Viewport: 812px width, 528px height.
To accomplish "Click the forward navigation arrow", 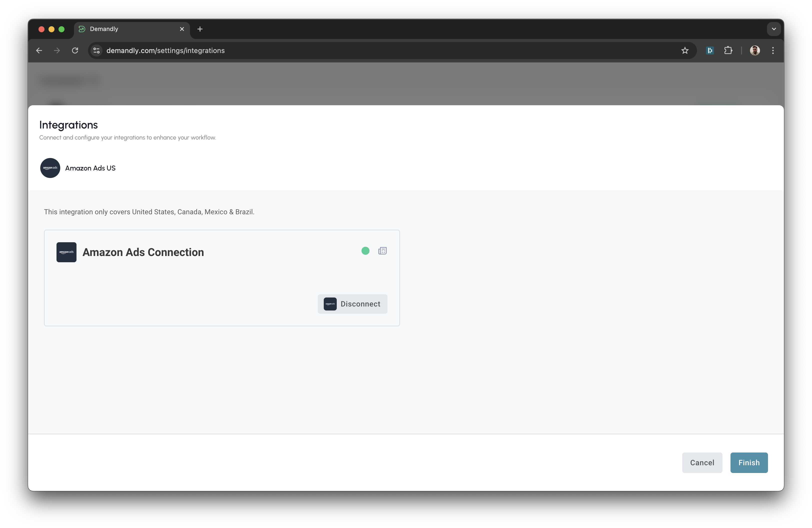I will point(57,50).
